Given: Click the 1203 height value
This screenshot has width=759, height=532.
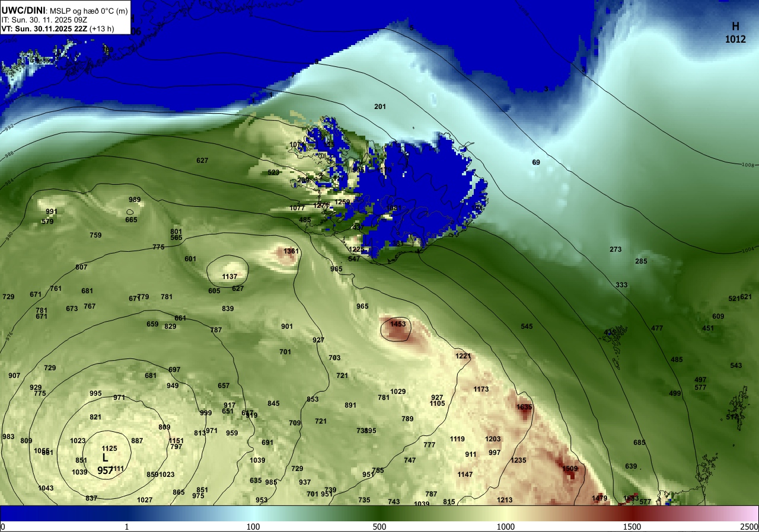Looking at the screenshot, I should click(x=493, y=439).
